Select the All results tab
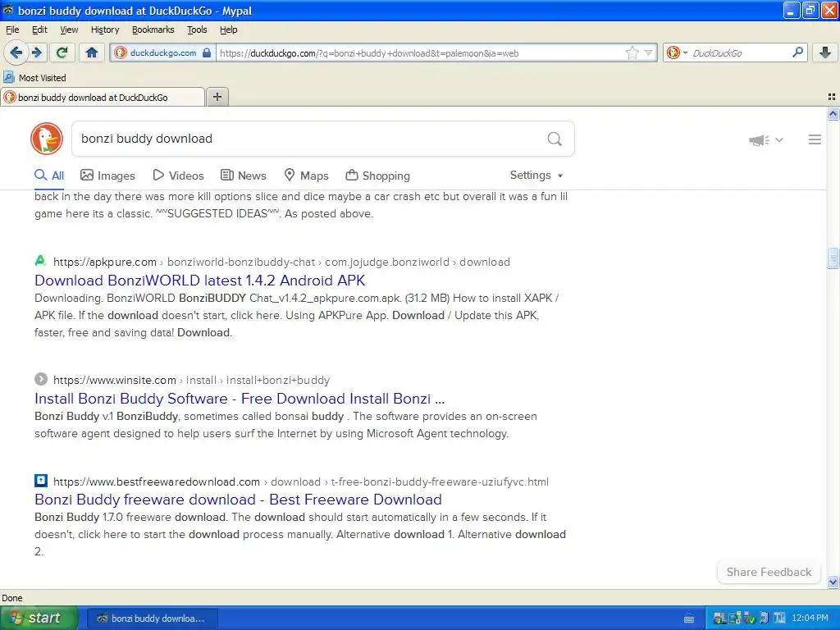 point(49,176)
